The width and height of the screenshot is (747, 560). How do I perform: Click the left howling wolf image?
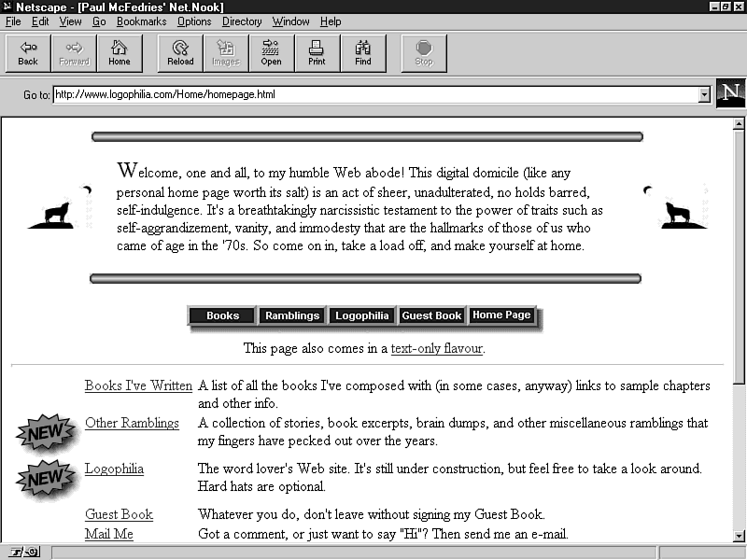pos(59,207)
